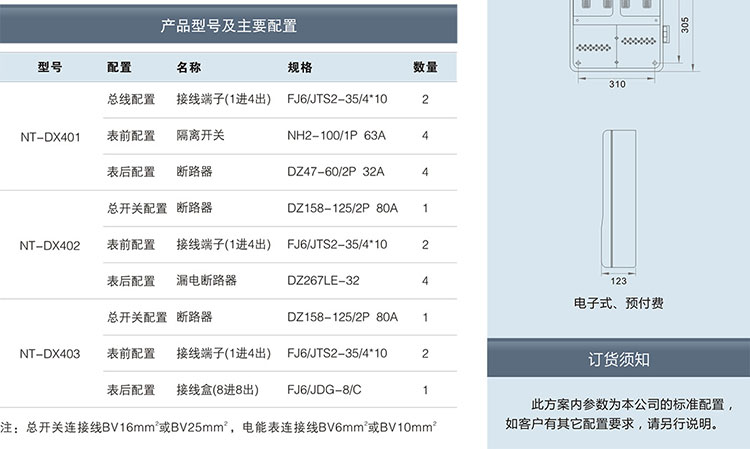Image resolution: width=750 pixels, height=449 pixels.
Task: Click the 订货须知 section header
Action: pos(618,359)
